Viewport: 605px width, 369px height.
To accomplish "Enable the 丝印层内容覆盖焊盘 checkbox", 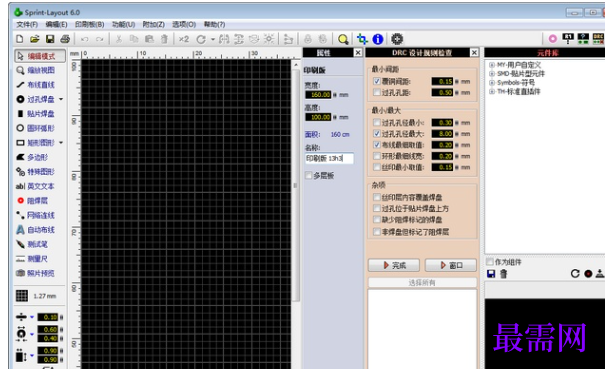I will point(377,197).
